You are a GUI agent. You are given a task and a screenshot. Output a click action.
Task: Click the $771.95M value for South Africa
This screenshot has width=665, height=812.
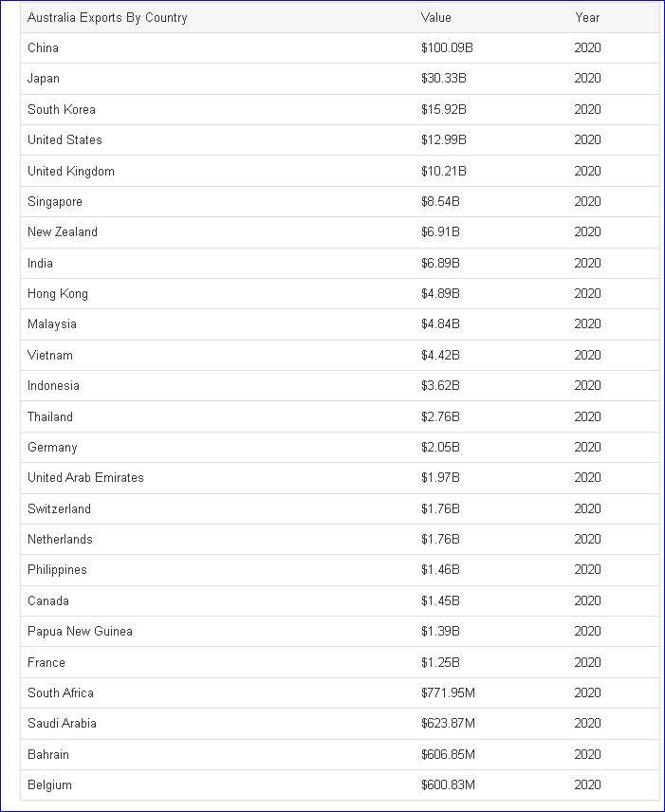click(448, 692)
